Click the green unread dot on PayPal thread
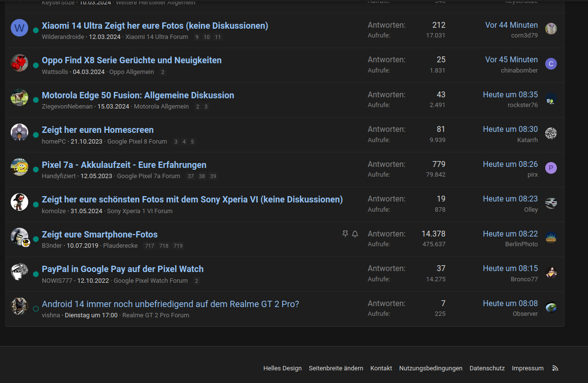This screenshot has height=383, width=588. coord(36,274)
